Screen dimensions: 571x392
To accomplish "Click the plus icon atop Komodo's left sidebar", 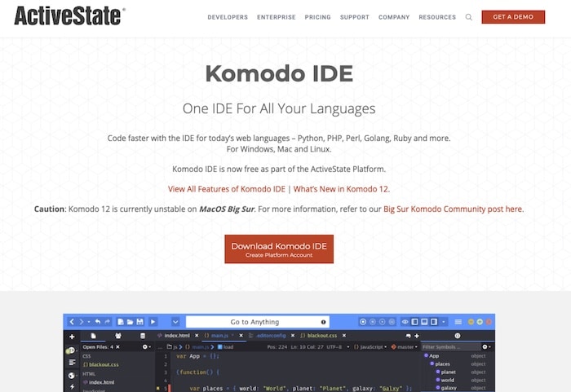I will point(72,336).
